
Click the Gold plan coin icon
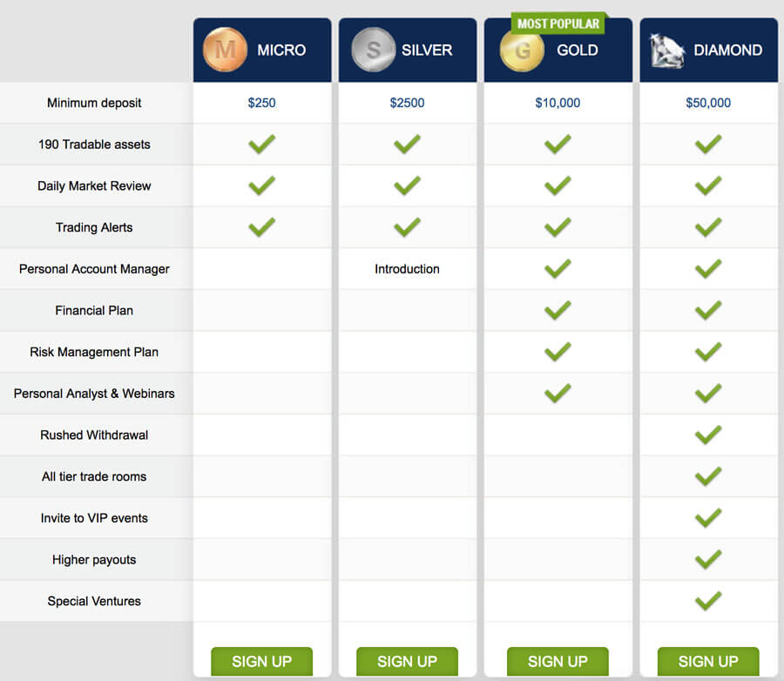[x=521, y=51]
